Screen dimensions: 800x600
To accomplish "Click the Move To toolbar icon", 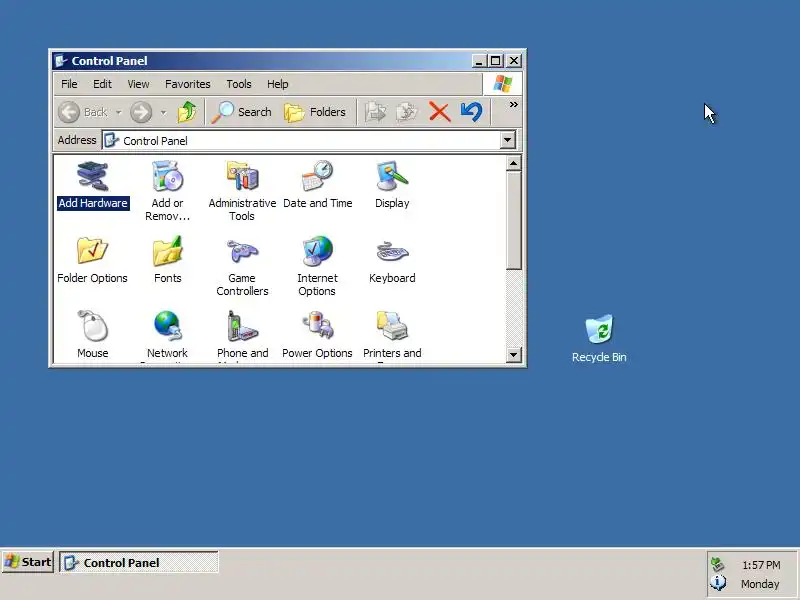I will (376, 112).
